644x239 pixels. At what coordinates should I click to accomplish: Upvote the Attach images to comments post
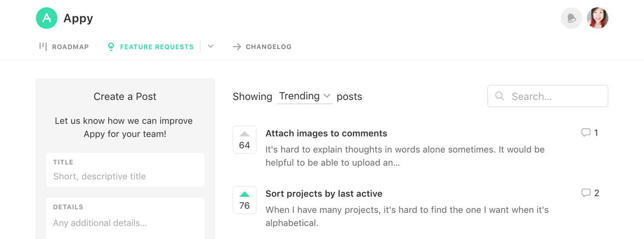pos(244,134)
